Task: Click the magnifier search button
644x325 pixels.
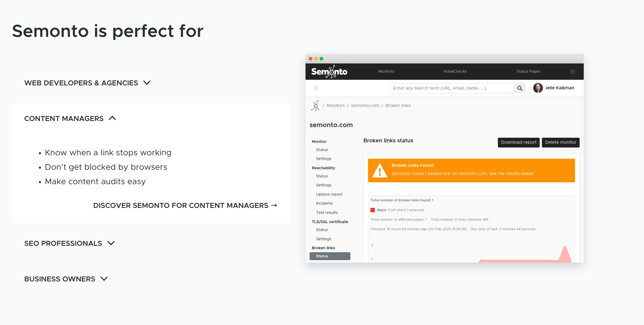Action: coord(520,88)
